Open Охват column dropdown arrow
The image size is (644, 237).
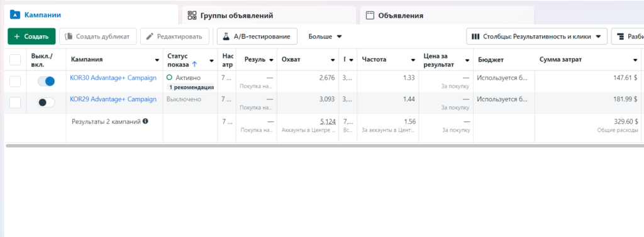333,60
